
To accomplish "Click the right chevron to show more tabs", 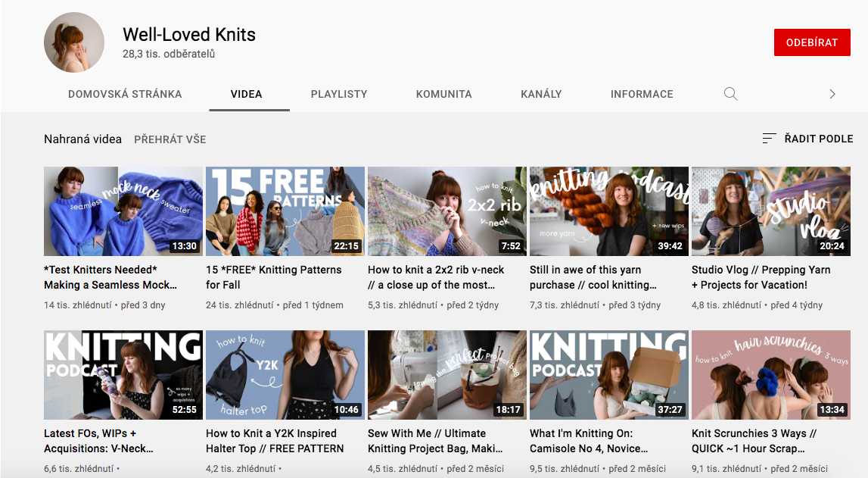I will click(x=832, y=94).
